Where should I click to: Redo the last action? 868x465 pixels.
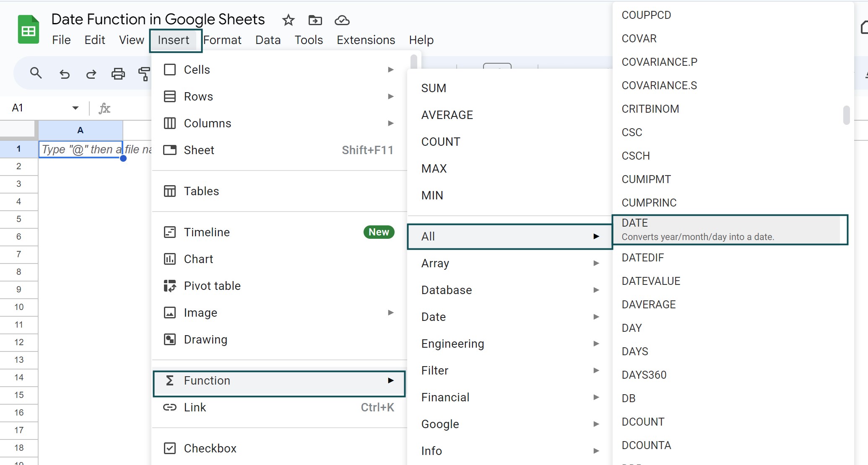click(x=91, y=74)
